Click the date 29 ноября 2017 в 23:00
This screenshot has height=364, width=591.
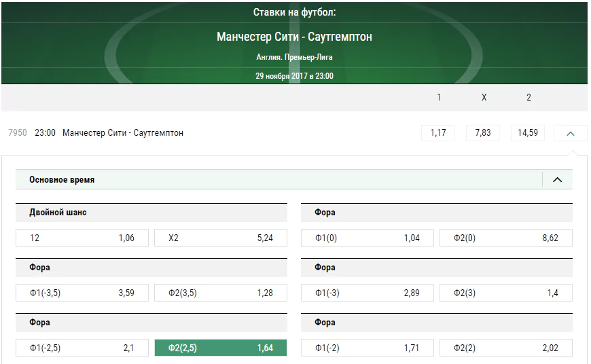(294, 76)
